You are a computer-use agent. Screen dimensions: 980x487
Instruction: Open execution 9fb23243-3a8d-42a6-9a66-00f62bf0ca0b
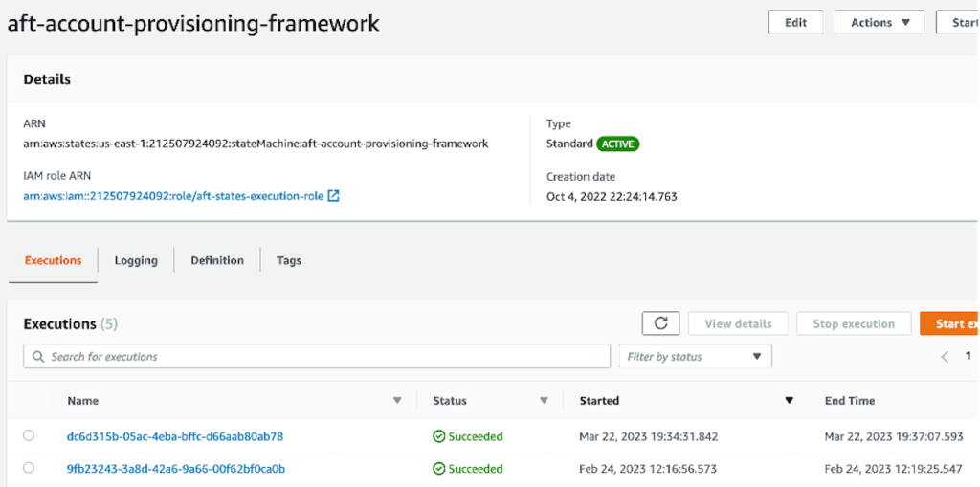click(x=176, y=468)
